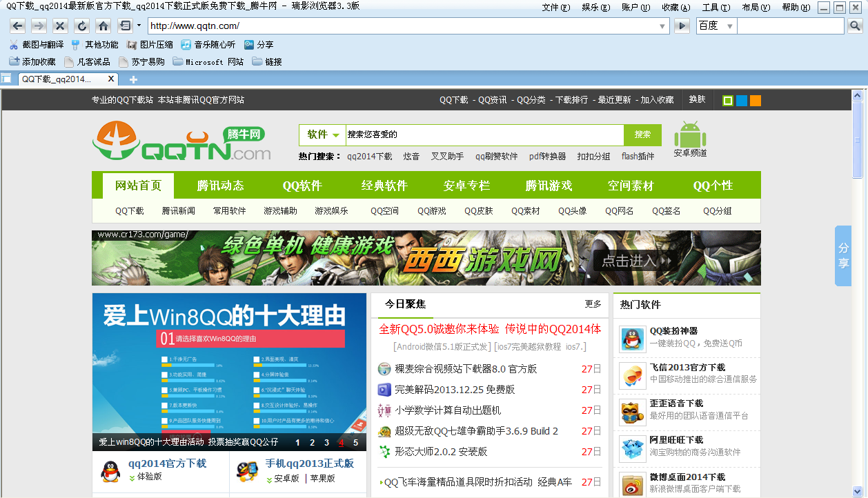Open the 账户 menu
Screen dimensions: 868x498
(x=636, y=8)
